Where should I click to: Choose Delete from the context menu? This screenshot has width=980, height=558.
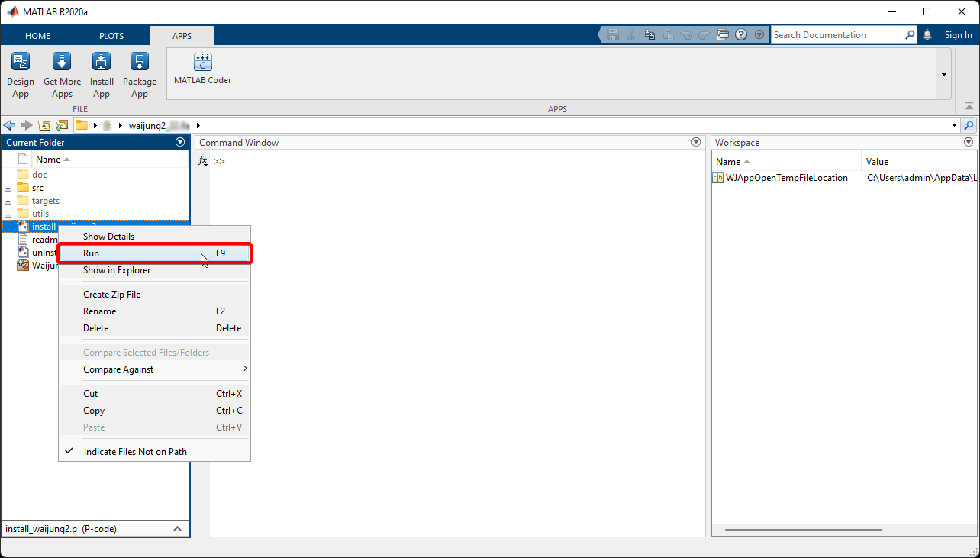pos(154,328)
